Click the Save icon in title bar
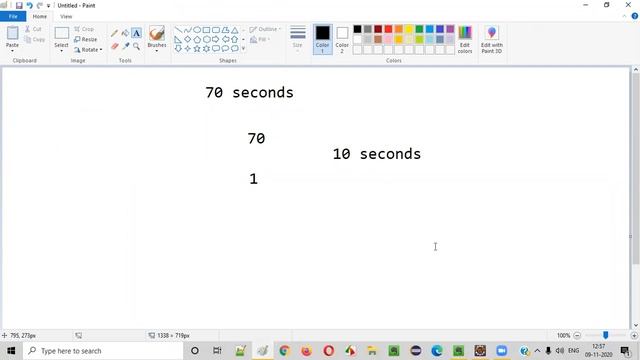 pyautogui.click(x=19, y=6)
